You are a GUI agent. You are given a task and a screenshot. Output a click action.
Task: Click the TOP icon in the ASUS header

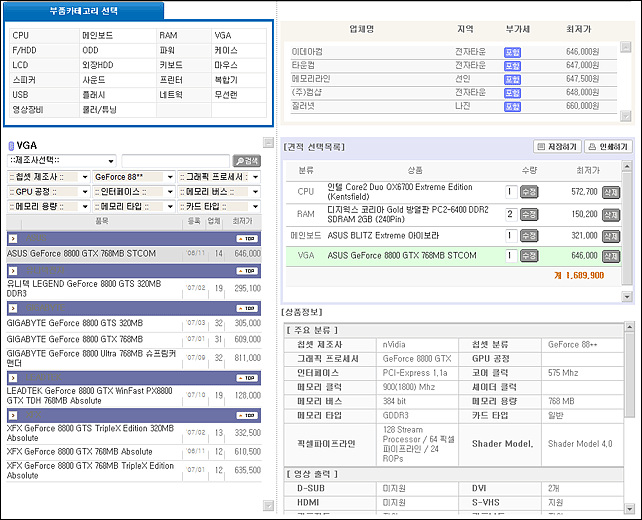[x=247, y=238]
